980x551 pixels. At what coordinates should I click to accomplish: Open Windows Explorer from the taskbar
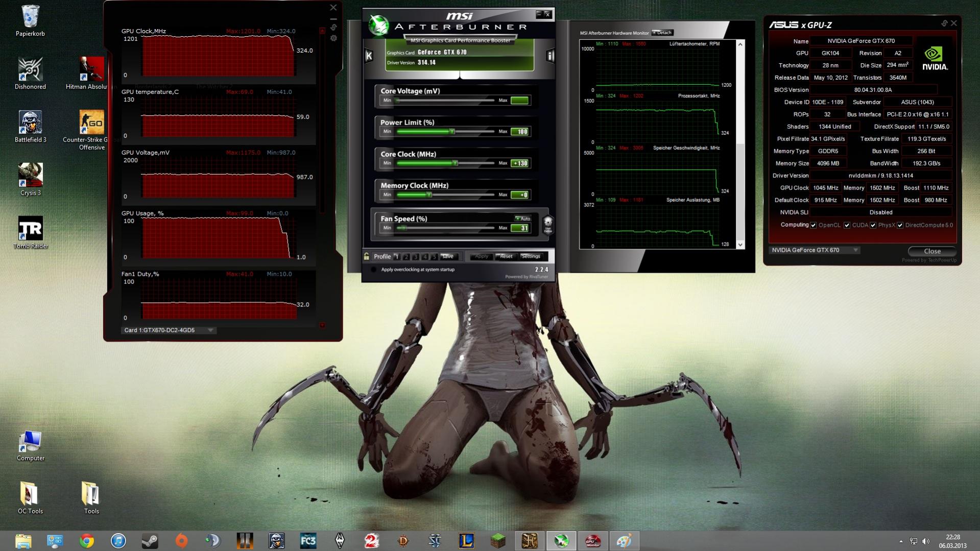pos(23,541)
